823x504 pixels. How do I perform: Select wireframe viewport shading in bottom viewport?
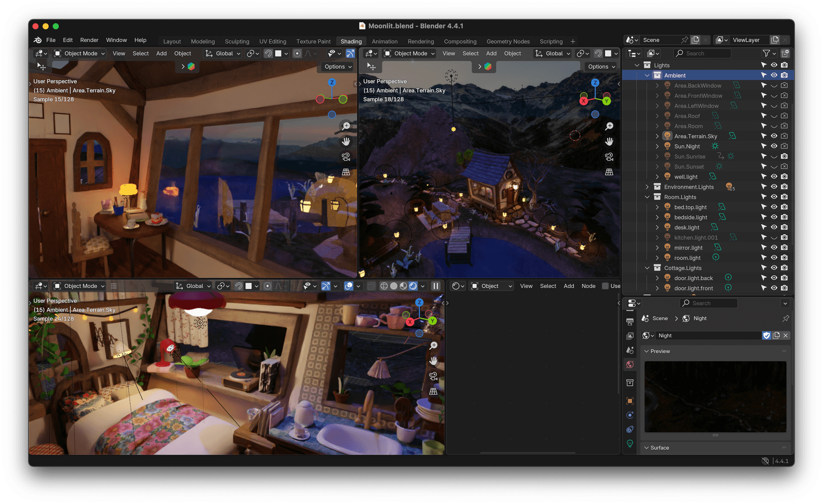[384, 286]
